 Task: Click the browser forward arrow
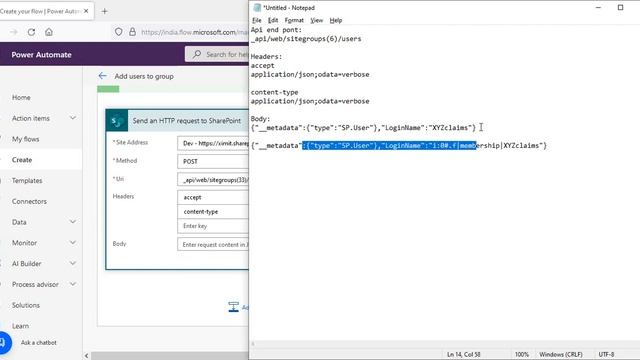click(14, 32)
